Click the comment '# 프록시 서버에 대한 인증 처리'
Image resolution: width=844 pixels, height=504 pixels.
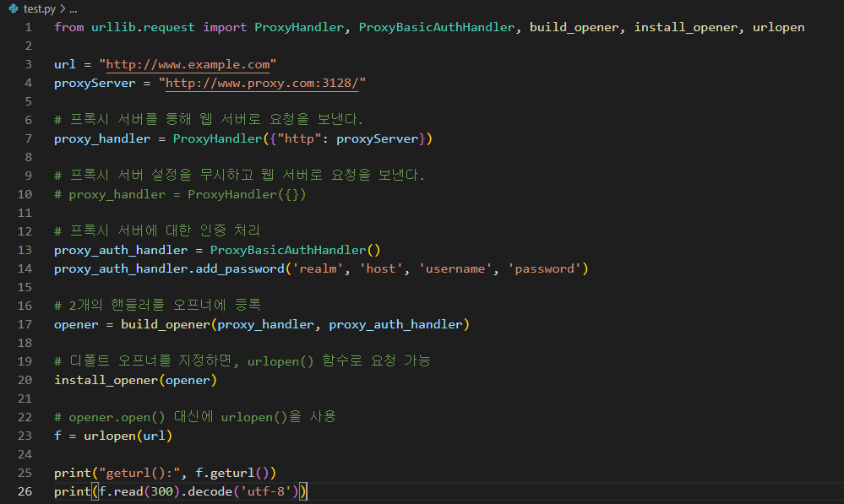pos(157,231)
